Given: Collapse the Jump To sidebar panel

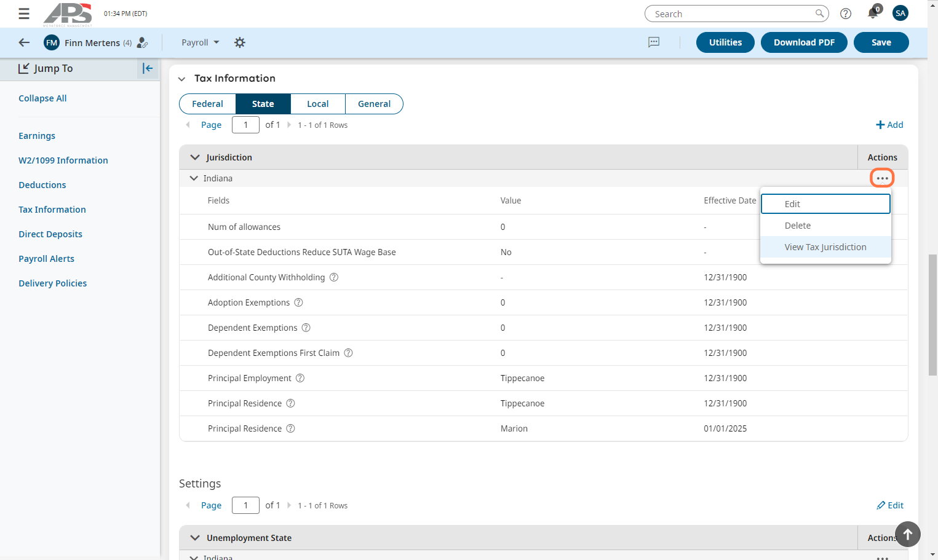Looking at the screenshot, I should click(x=148, y=68).
